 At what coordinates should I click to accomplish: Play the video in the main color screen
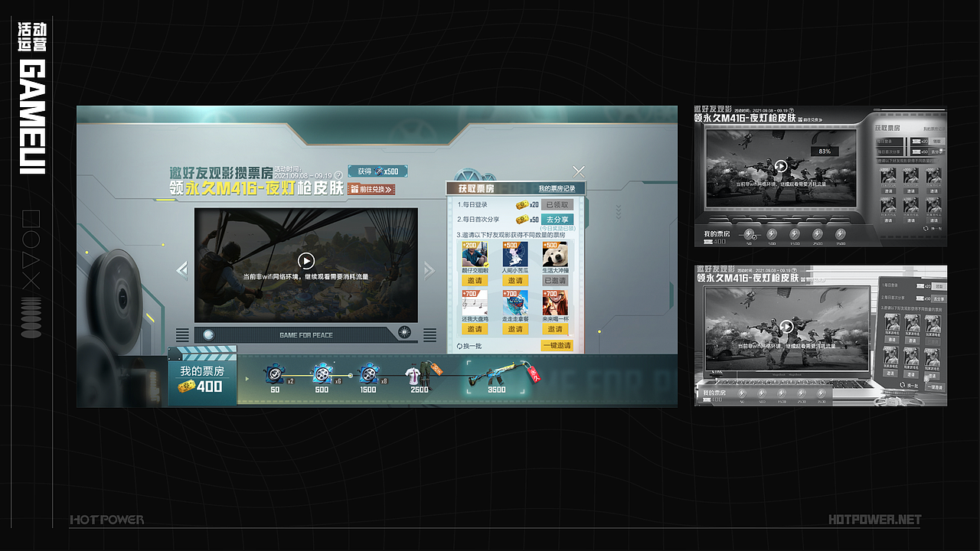[x=305, y=261]
